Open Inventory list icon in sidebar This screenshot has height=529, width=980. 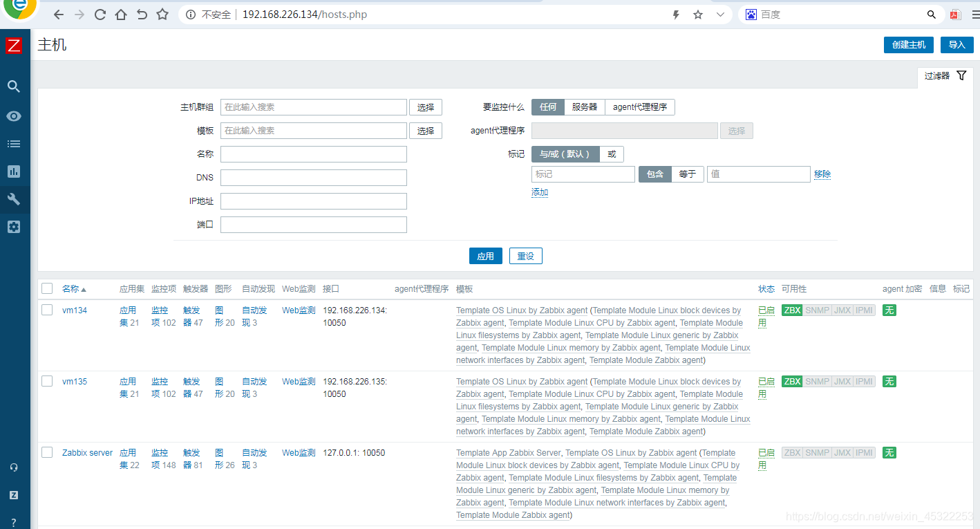click(x=14, y=144)
